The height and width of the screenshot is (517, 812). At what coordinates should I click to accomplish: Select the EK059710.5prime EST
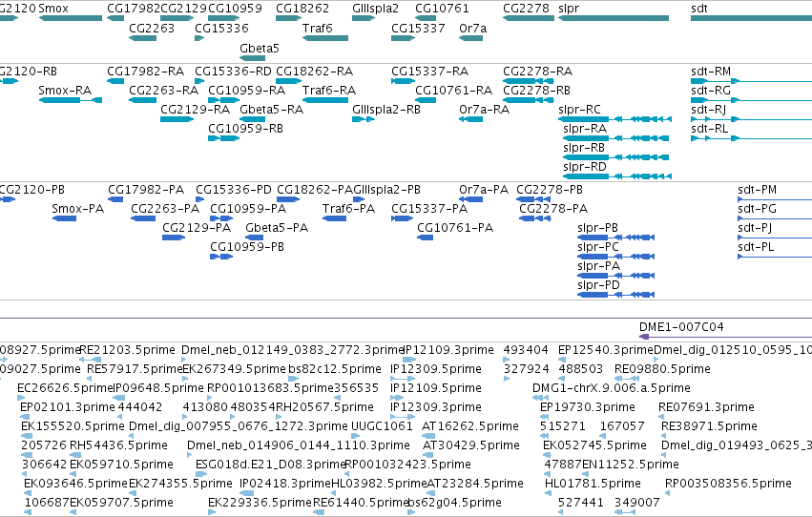pyautogui.click(x=73, y=475)
